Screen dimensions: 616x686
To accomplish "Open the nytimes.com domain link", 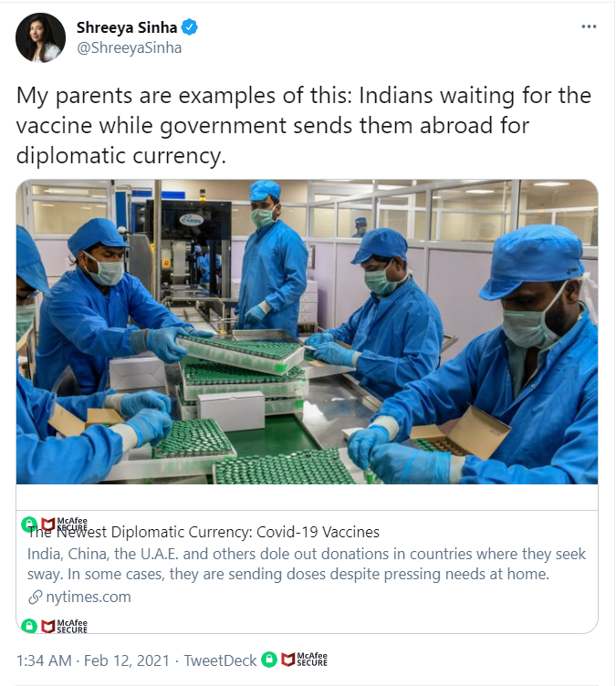I will coord(88,598).
